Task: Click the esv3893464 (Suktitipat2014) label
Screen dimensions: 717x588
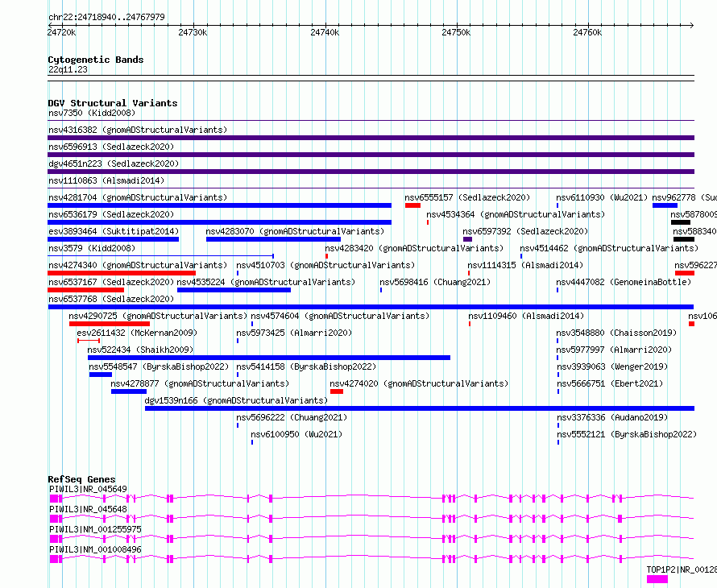Action: [x=114, y=231]
